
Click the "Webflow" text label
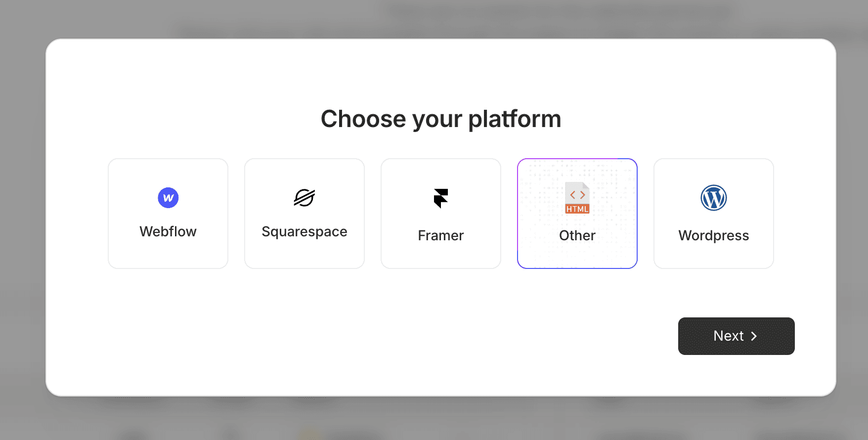168,231
